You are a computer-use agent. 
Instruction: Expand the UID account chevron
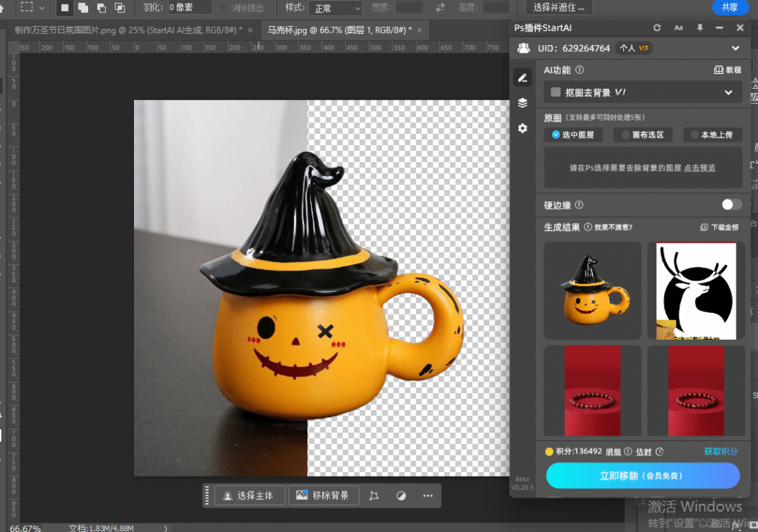pos(735,48)
